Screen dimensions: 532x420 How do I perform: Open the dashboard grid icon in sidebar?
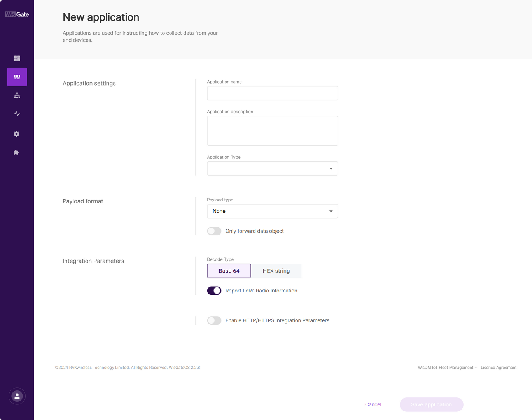click(17, 58)
